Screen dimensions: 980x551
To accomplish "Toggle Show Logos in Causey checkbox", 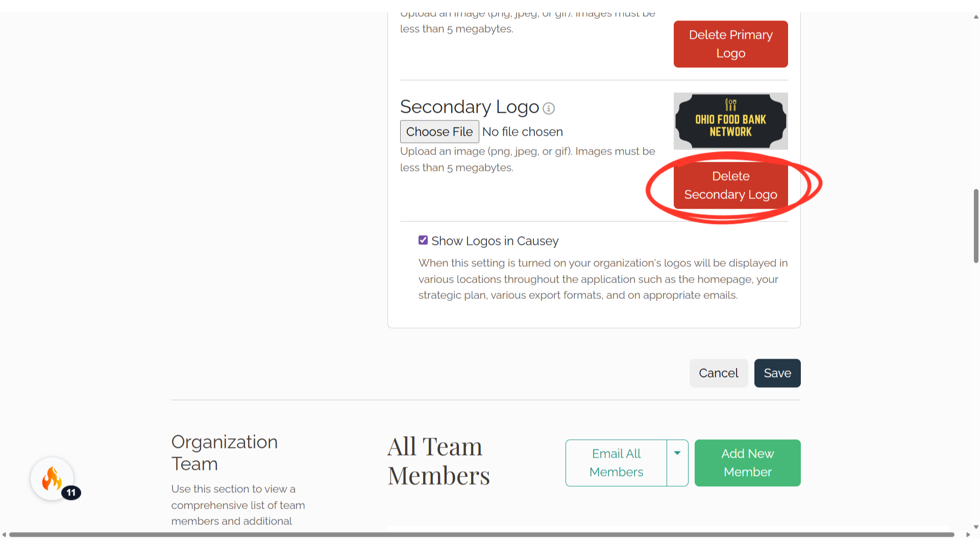I will point(423,240).
